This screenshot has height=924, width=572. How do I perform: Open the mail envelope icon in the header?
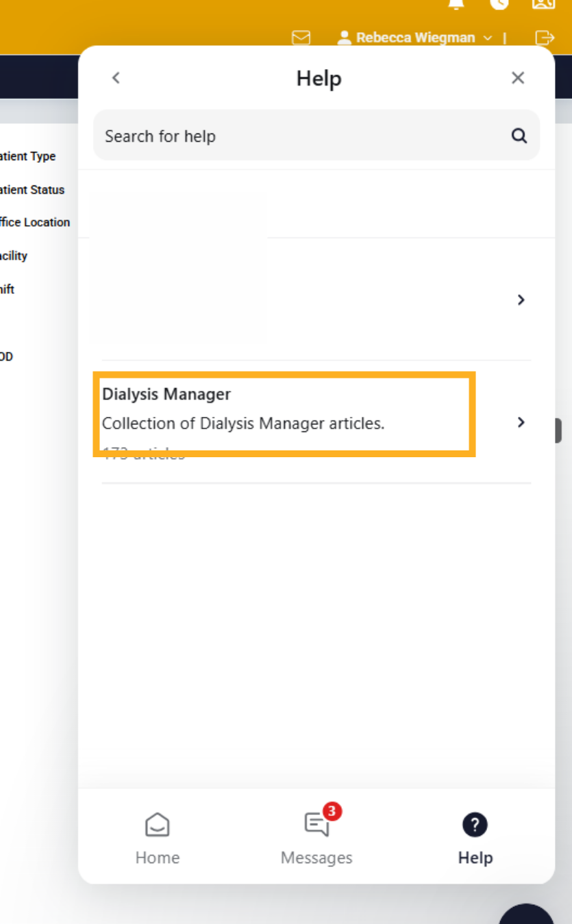pos(301,38)
